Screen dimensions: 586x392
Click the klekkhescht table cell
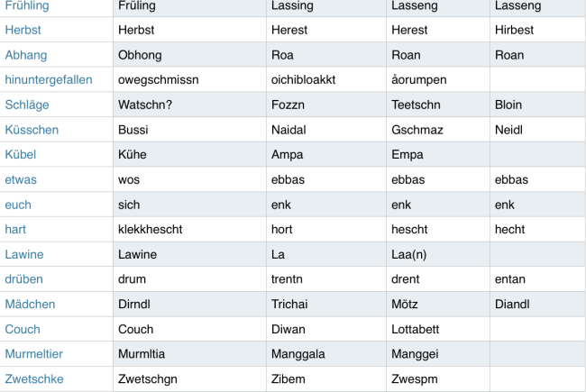(190, 229)
